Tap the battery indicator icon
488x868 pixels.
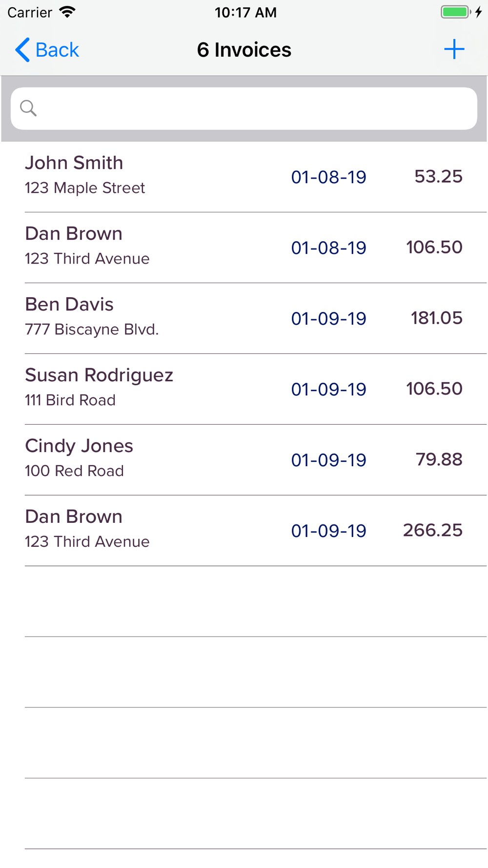click(x=455, y=12)
